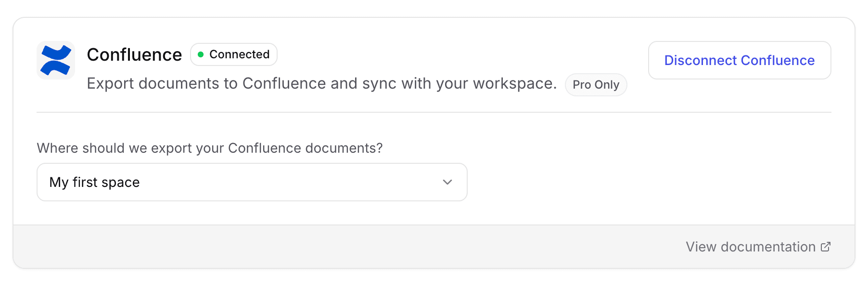This screenshot has height=290, width=868.
Task: Click the export location question label
Action: [210, 148]
